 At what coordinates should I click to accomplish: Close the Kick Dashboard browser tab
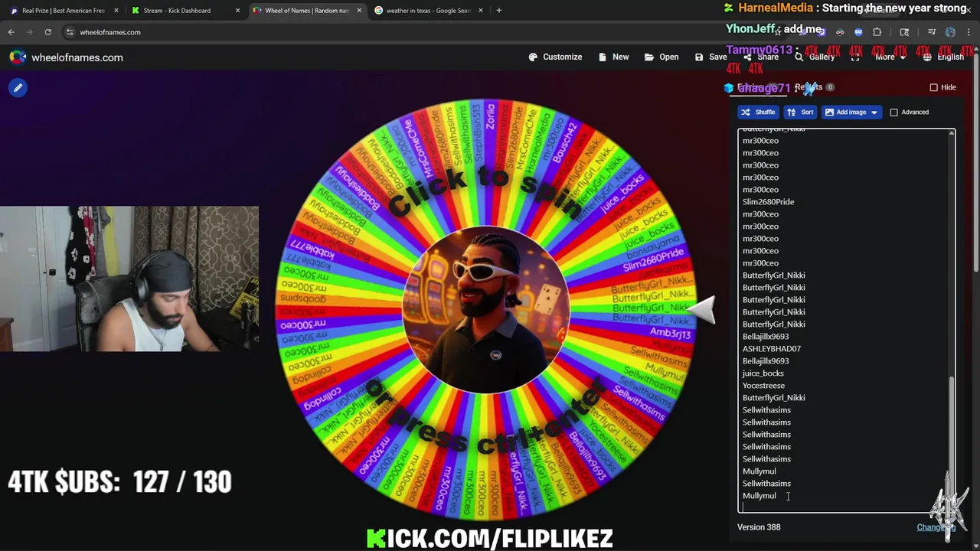pos(237,11)
